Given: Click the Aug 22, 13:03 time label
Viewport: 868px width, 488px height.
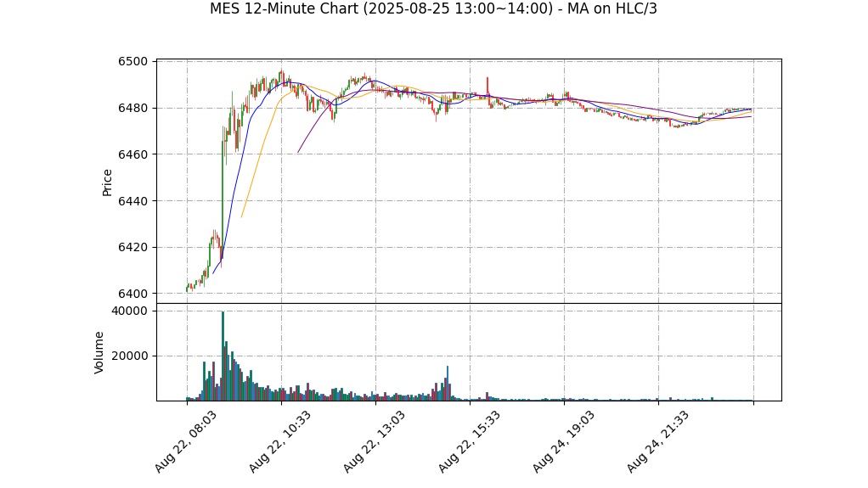Looking at the screenshot, I should 375,441.
